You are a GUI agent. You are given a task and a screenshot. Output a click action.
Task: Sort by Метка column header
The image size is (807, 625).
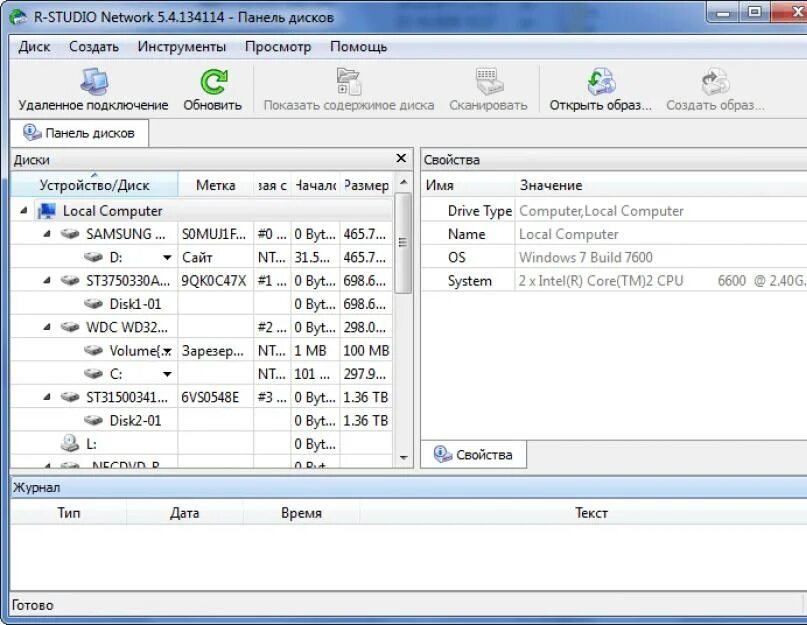[216, 185]
